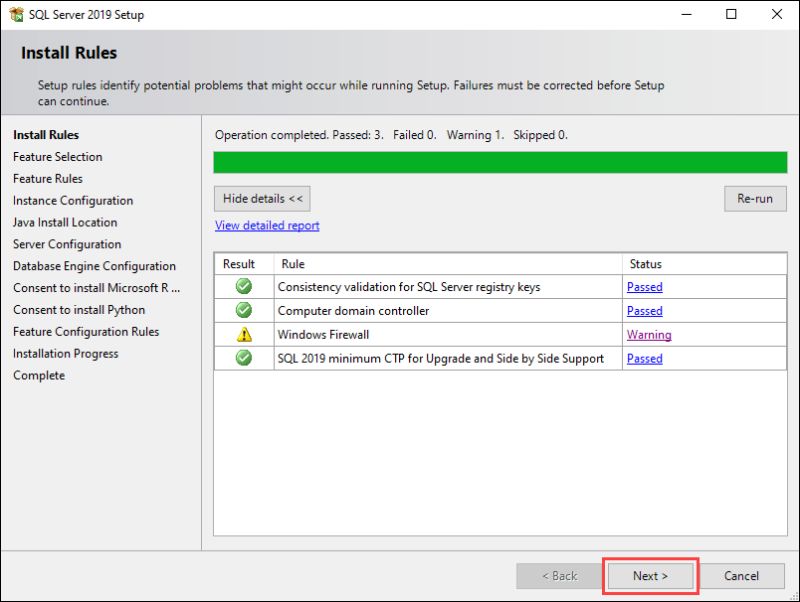Click the SQL Server icon in the title bar

(16, 14)
